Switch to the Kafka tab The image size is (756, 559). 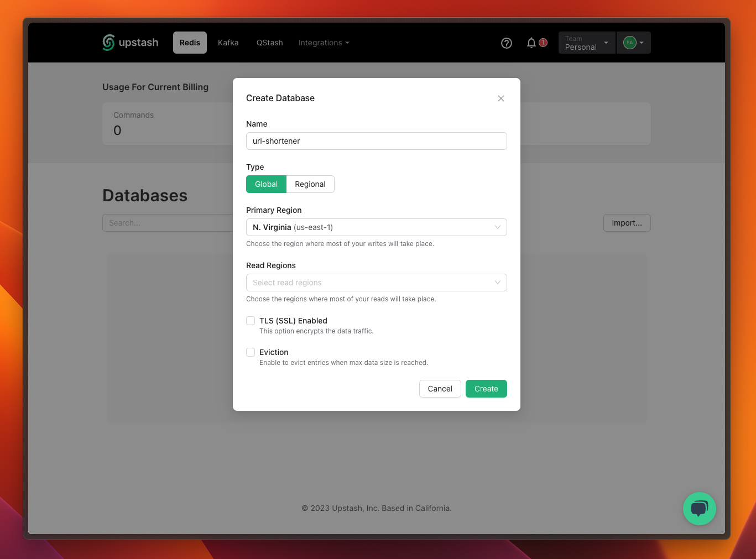(x=228, y=43)
